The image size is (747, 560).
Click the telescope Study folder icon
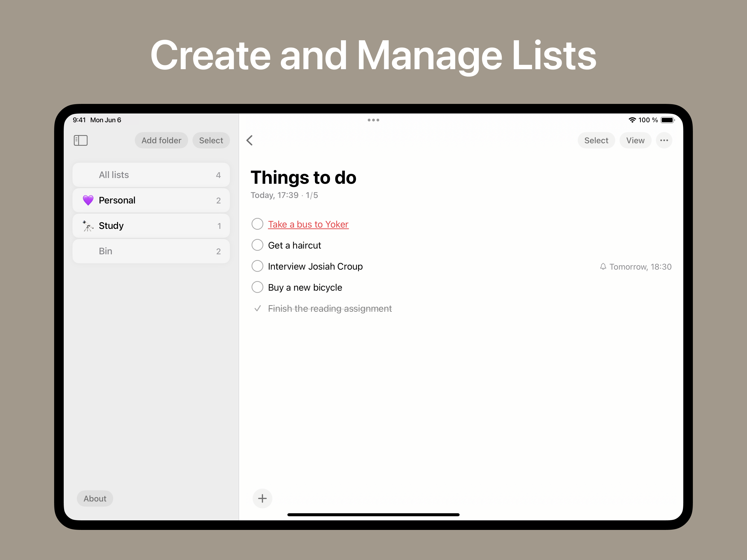[88, 226]
